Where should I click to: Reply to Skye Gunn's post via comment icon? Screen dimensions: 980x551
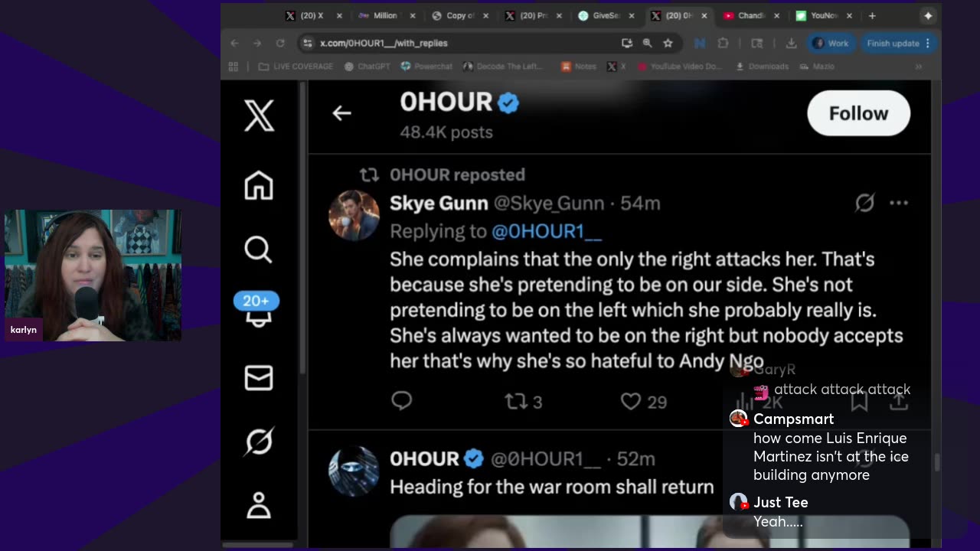pos(402,400)
